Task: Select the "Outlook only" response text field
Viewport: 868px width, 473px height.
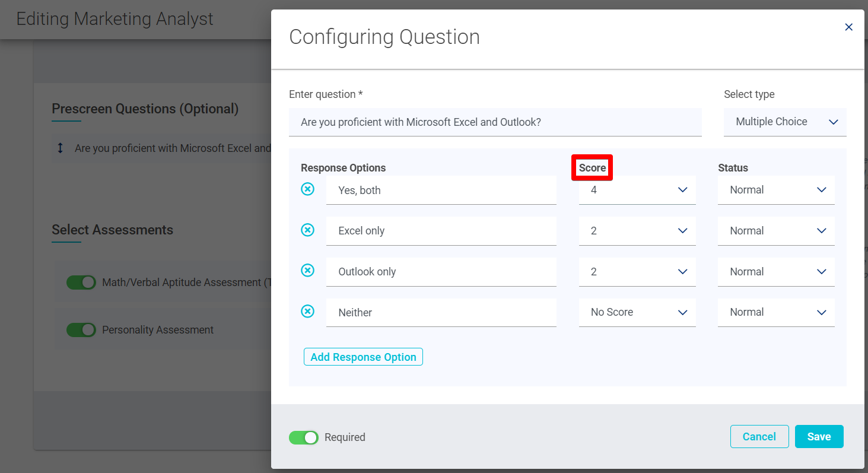Action: point(441,271)
